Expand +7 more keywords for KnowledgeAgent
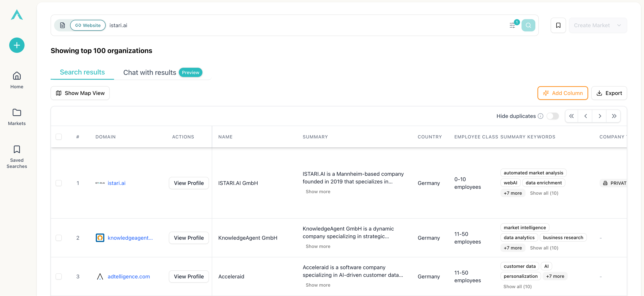Screen dimensions: 644x296 point(513,248)
